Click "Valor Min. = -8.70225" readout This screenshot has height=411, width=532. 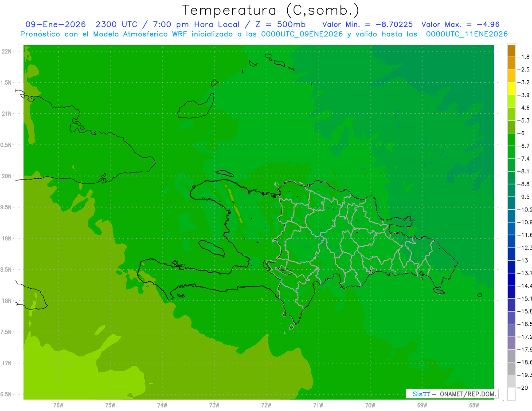368,24
